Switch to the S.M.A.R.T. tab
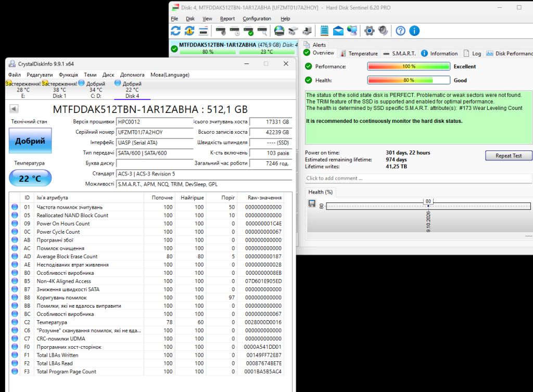Screen dimensions: 533x392 coord(400,54)
